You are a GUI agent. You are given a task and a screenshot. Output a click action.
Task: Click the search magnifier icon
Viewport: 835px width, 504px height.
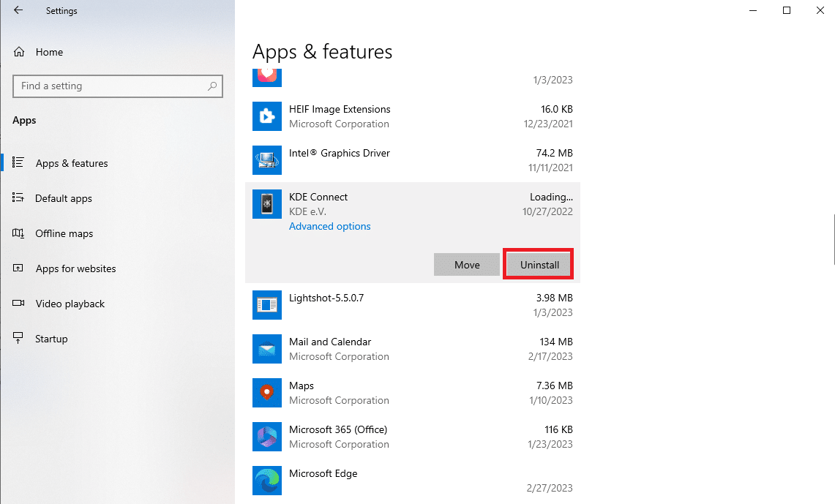click(x=212, y=86)
